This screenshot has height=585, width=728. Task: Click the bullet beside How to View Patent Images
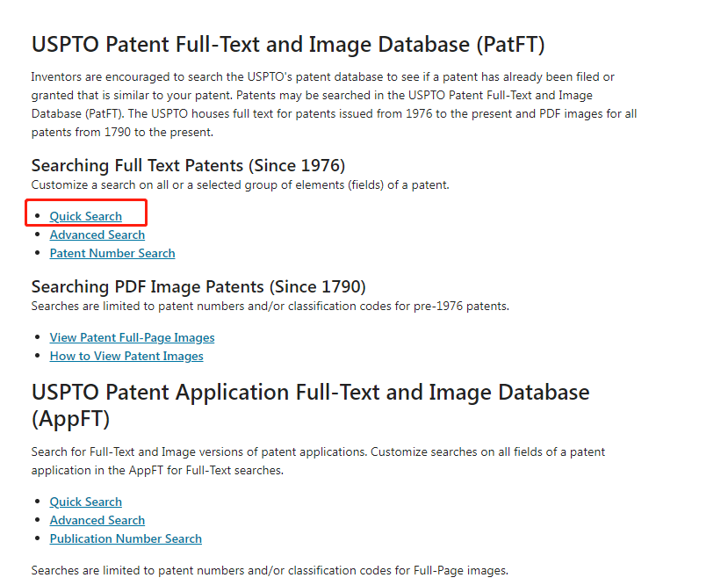[x=37, y=357]
